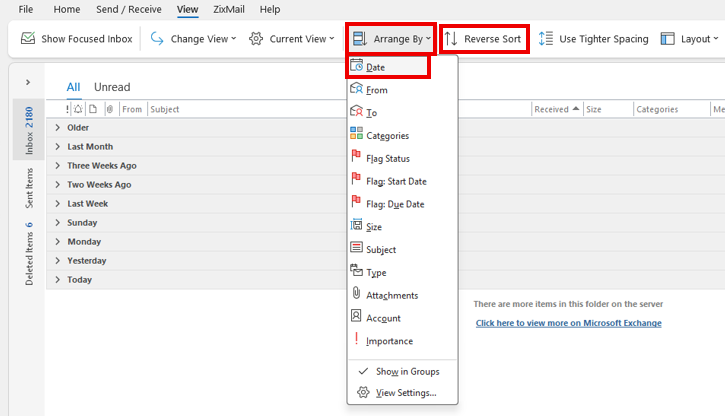Viewport: 725px width, 416px height.
Task: Arrange messages by Size in menu
Action: (402, 227)
